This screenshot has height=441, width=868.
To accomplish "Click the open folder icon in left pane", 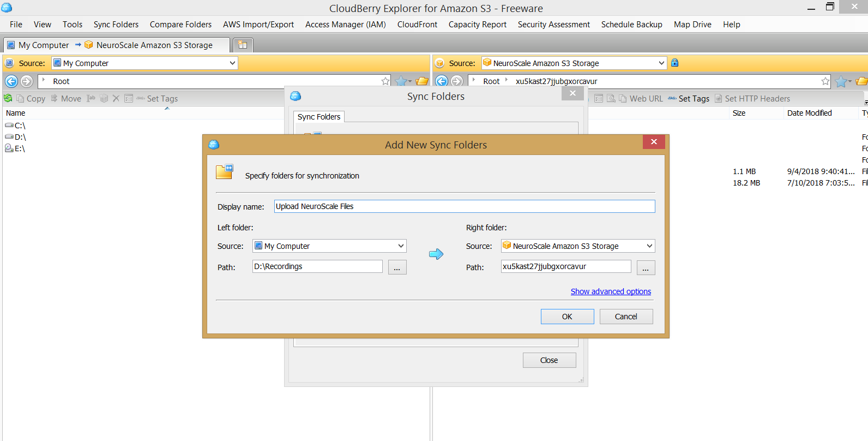I will click(x=422, y=81).
